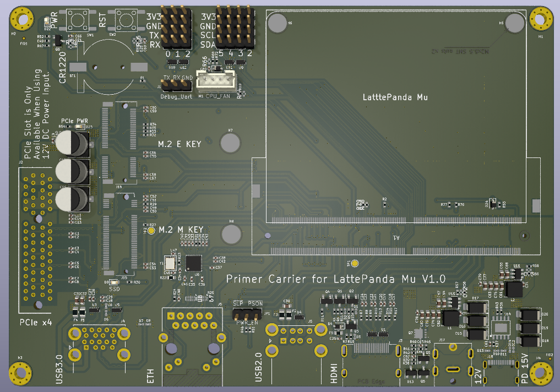Select the LattePanda Mu module label
The height and width of the screenshot is (392, 560).
point(395,97)
